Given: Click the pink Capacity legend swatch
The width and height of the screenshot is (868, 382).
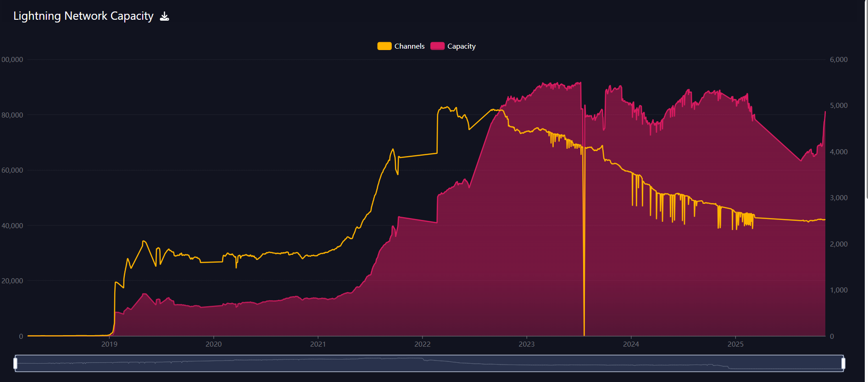Looking at the screenshot, I should point(437,46).
